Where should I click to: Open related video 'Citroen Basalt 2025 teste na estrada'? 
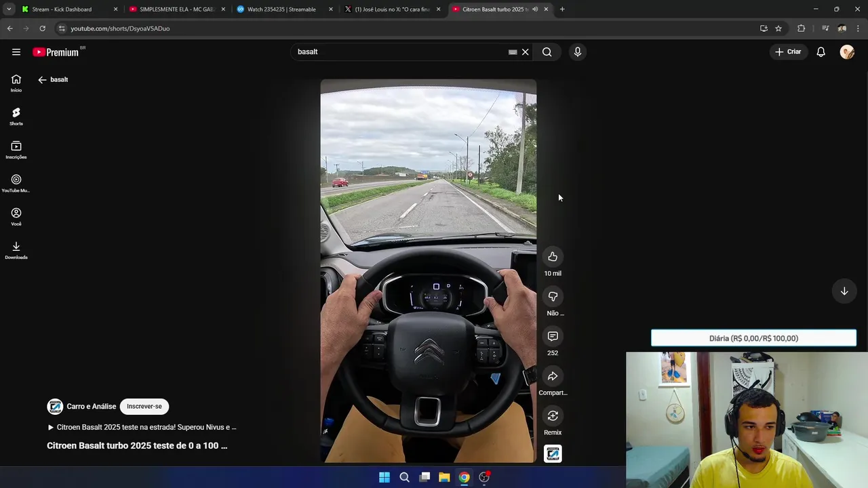tap(142, 427)
